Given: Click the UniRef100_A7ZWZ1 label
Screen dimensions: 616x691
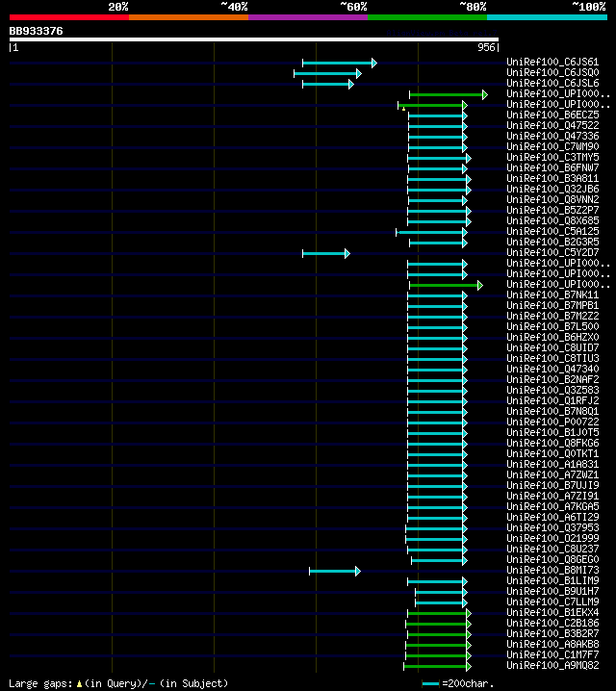Looking at the screenshot, I should (x=552, y=474).
